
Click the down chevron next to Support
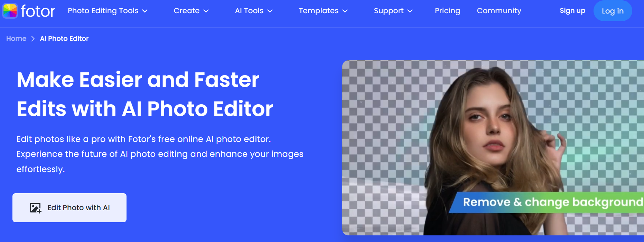tap(410, 11)
